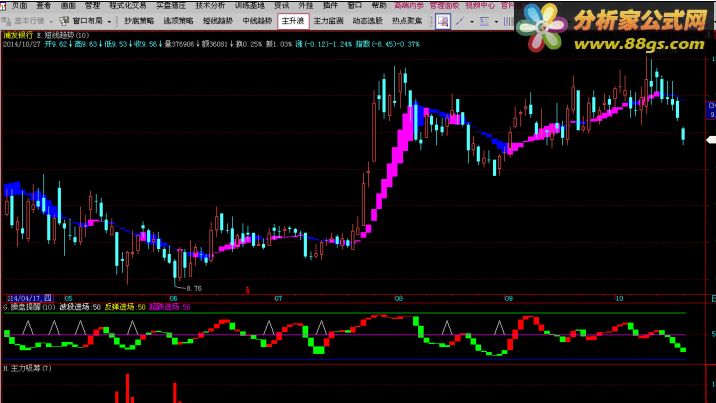Viewport: 716px width, 403px height.
Task: Open the 主力监测 toolbar button
Action: click(x=328, y=21)
